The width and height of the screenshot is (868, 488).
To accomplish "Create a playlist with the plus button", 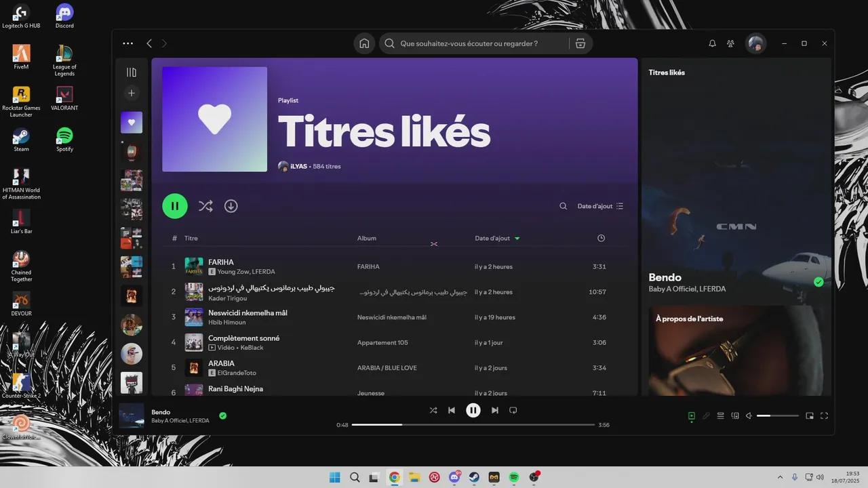I will pyautogui.click(x=132, y=93).
